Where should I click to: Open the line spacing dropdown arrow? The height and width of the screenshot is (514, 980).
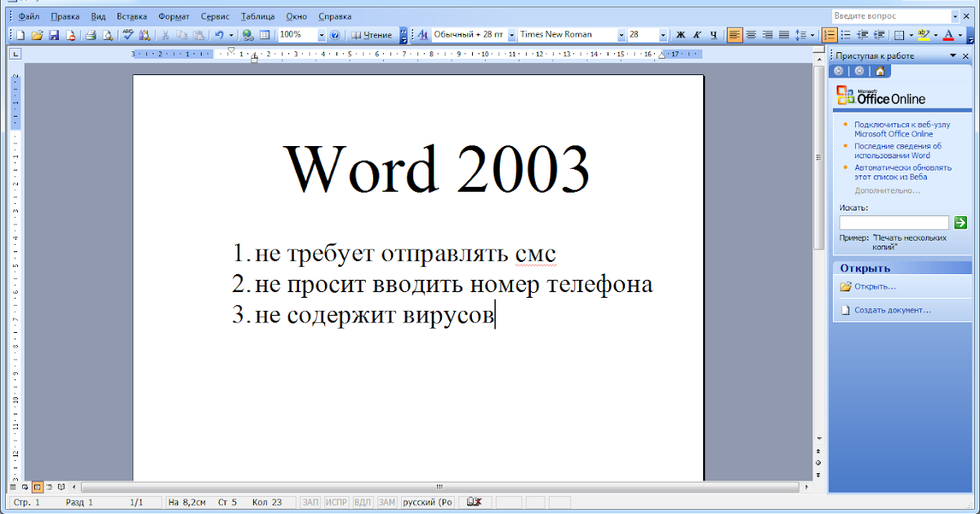click(813, 35)
